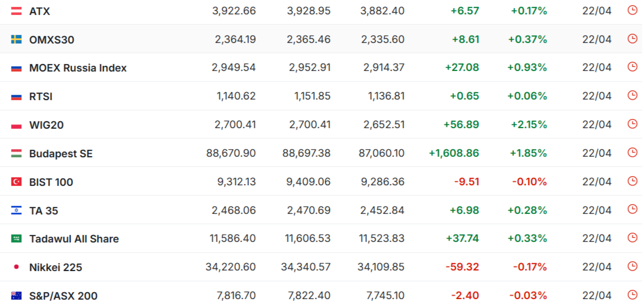
Task: Click the WIG20 row clock icon
Action: tap(632, 124)
